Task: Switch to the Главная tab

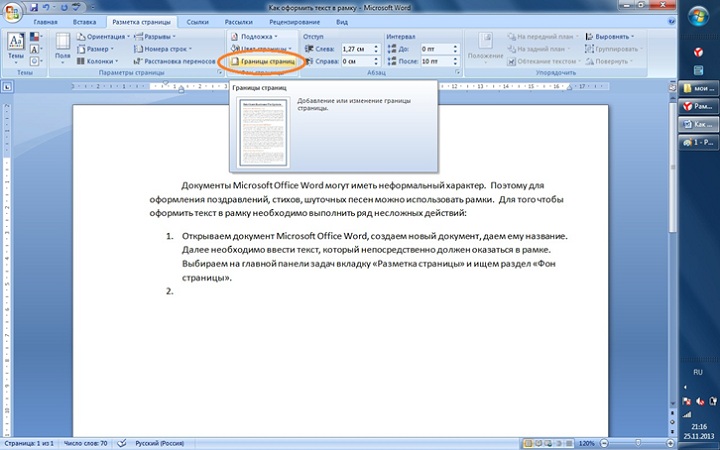Action: coord(45,22)
